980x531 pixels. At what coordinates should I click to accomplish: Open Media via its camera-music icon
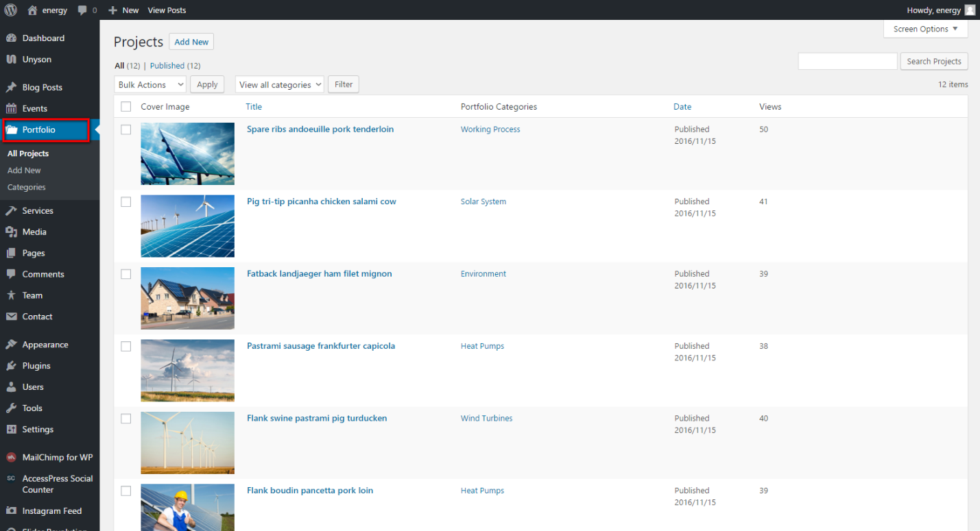[x=11, y=232]
